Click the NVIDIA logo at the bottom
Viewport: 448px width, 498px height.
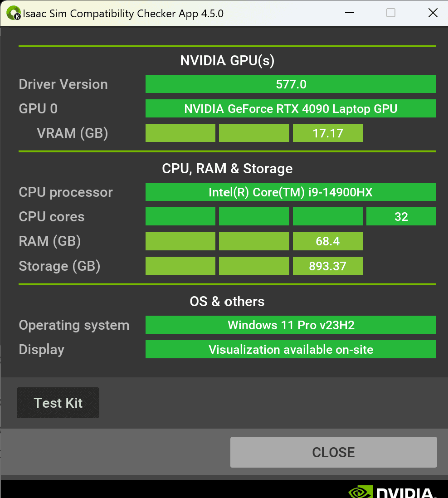tap(391, 491)
